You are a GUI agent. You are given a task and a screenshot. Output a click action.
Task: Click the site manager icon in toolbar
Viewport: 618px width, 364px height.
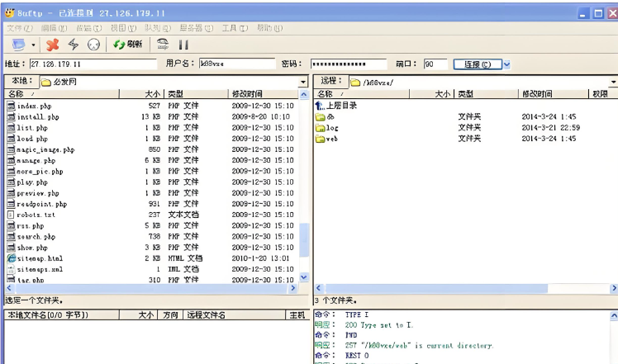18,45
